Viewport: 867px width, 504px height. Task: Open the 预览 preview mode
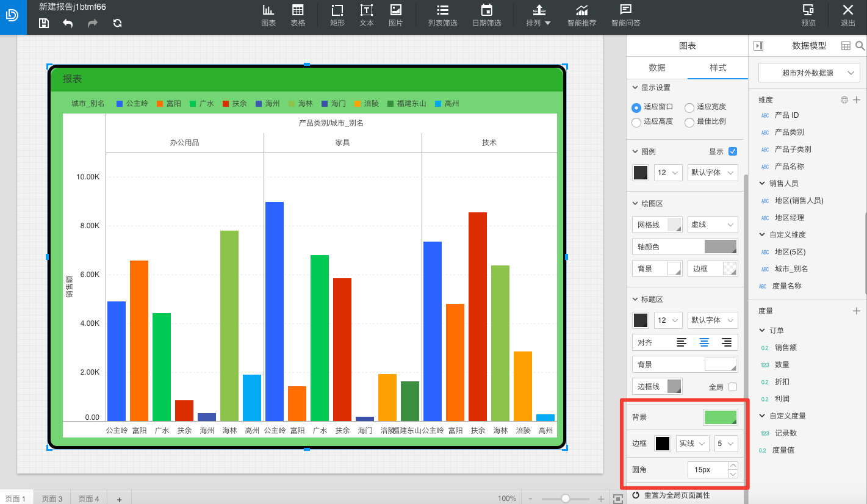(808, 16)
